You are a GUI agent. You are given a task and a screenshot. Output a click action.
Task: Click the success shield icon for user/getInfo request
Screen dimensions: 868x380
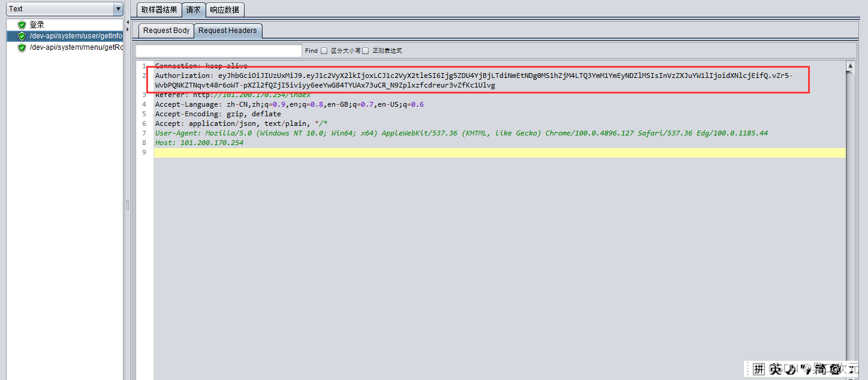pos(22,36)
